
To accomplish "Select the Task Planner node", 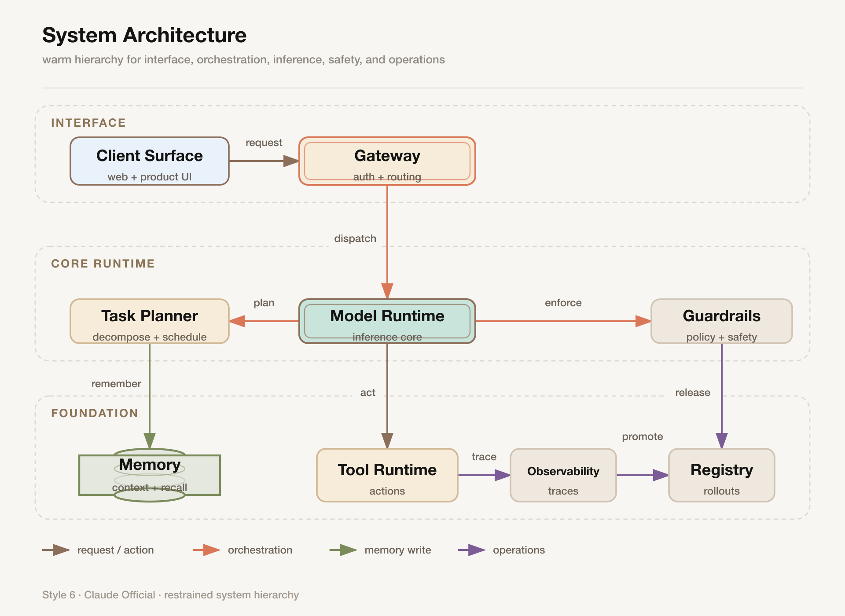I will [x=150, y=321].
